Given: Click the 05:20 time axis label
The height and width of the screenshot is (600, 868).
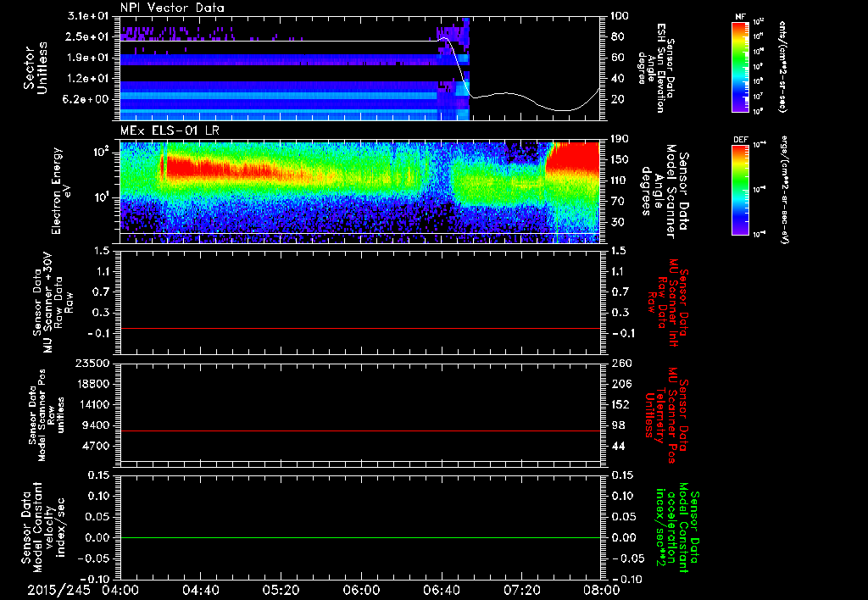Looking at the screenshot, I should click(281, 590).
